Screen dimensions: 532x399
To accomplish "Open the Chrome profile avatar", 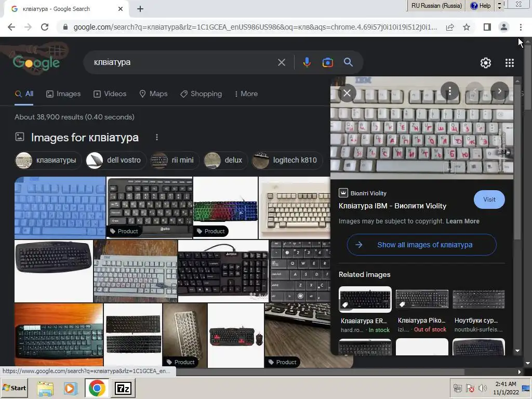I will [x=504, y=27].
